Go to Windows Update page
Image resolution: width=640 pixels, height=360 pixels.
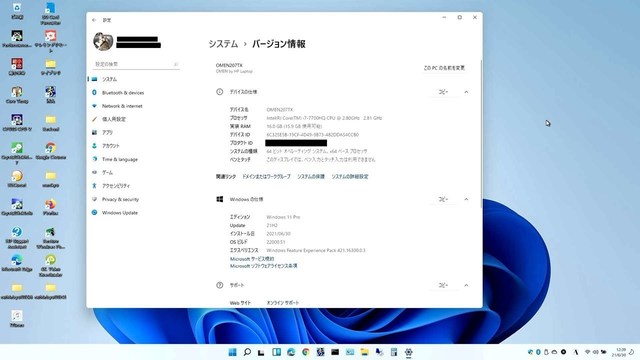pyautogui.click(x=119, y=213)
